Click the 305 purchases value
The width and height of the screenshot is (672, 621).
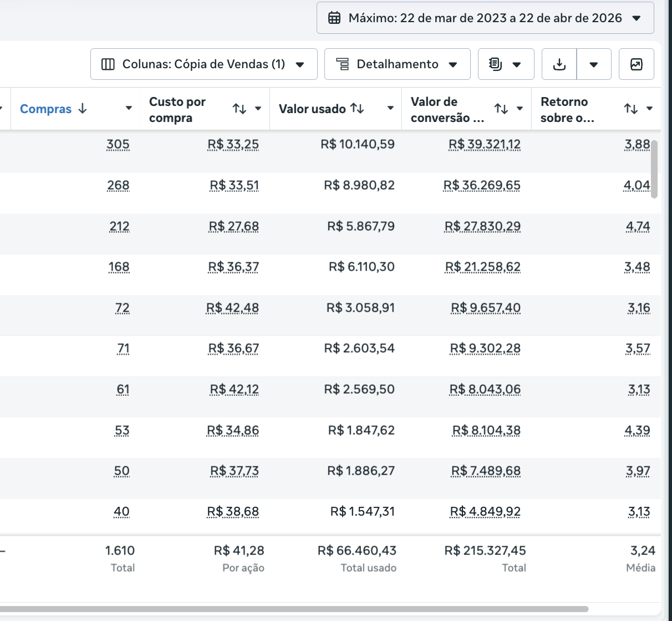pyautogui.click(x=118, y=145)
